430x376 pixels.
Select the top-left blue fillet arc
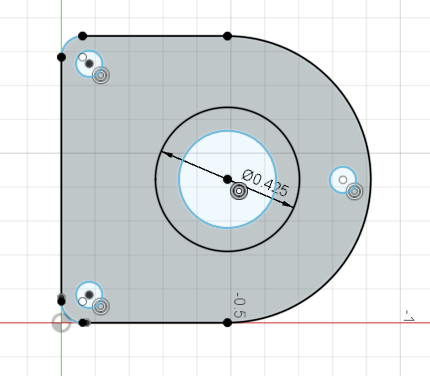69,43
